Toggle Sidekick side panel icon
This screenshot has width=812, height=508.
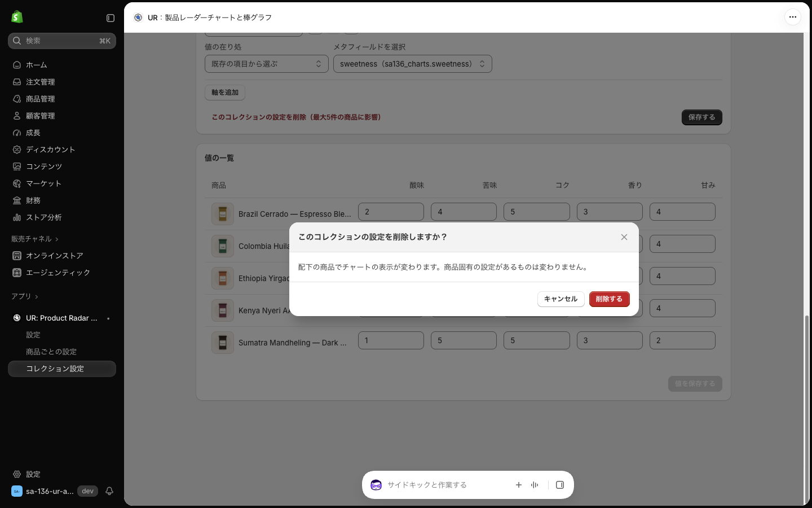[x=560, y=485]
